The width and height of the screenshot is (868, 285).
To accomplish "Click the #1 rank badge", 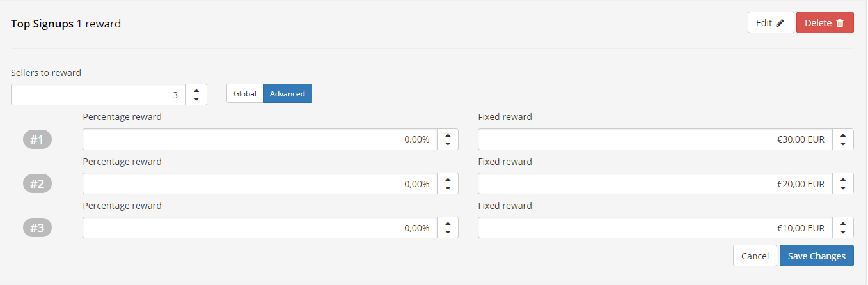I will 37,139.
